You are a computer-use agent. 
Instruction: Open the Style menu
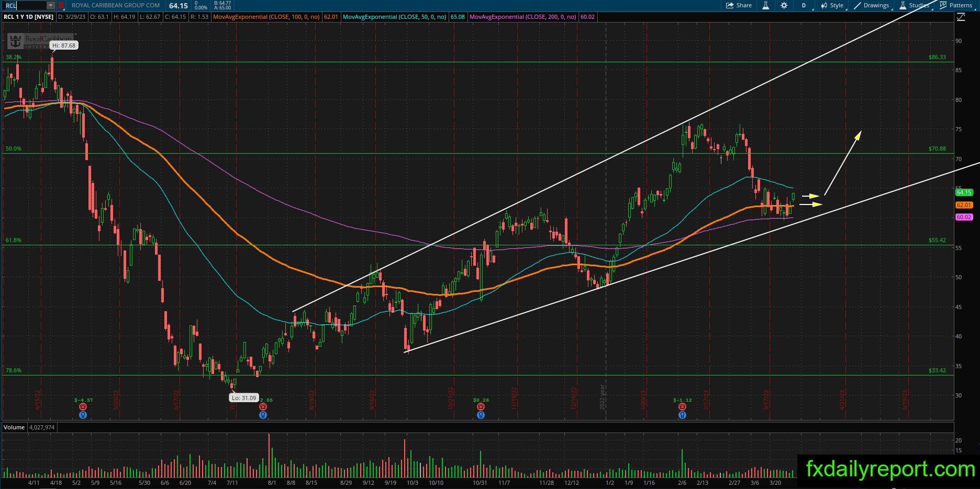(x=832, y=5)
